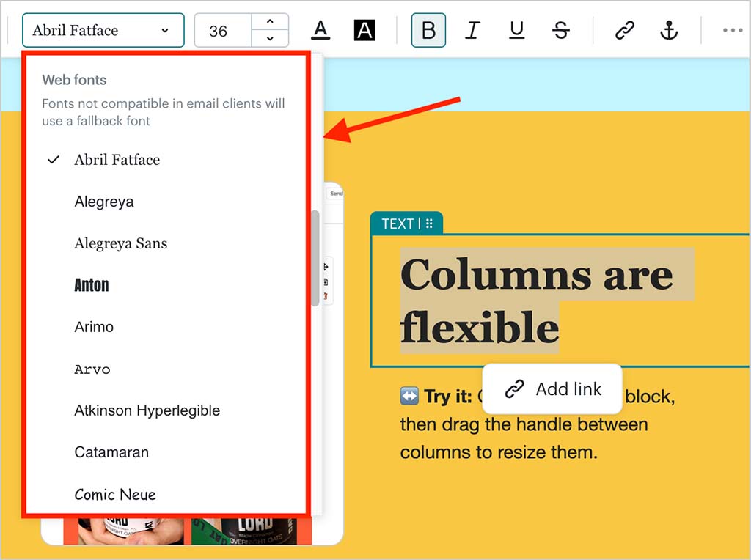Click the font size field showing 36
Image resolution: width=751 pixels, height=560 pixels.
[223, 31]
